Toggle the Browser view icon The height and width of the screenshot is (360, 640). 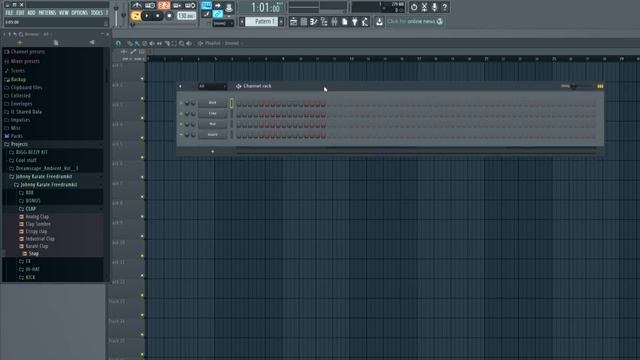pyautogui.click(x=324, y=22)
